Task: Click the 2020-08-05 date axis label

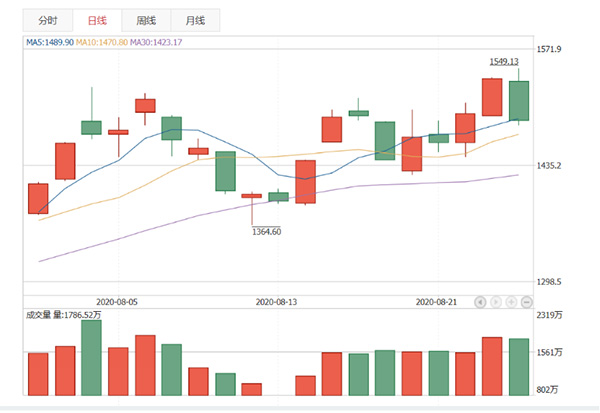Action: (x=117, y=300)
